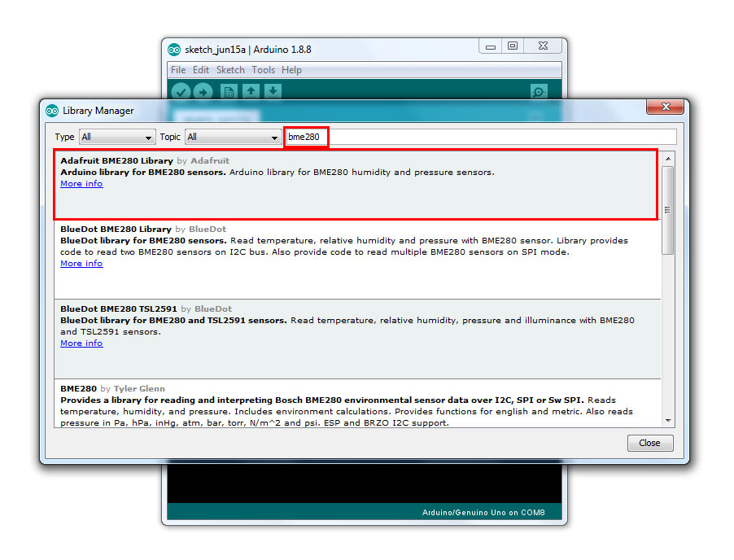The image size is (734, 560).
Task: Open More info for Adafruit BME280 Library
Action: pyautogui.click(x=81, y=184)
